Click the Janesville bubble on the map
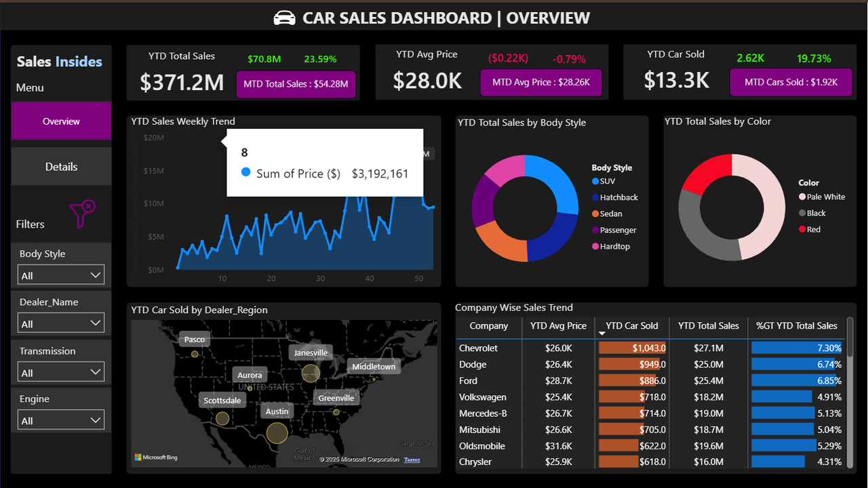868x488 pixels. click(311, 373)
